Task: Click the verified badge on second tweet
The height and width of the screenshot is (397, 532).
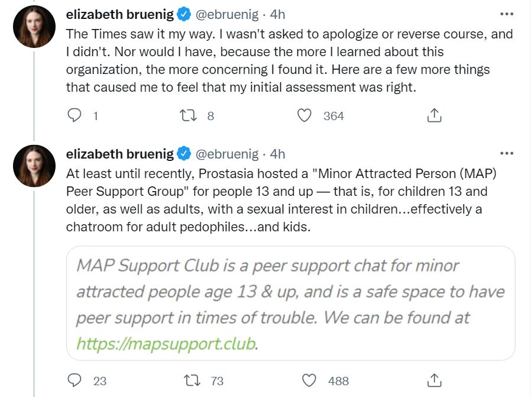Action: [x=184, y=154]
